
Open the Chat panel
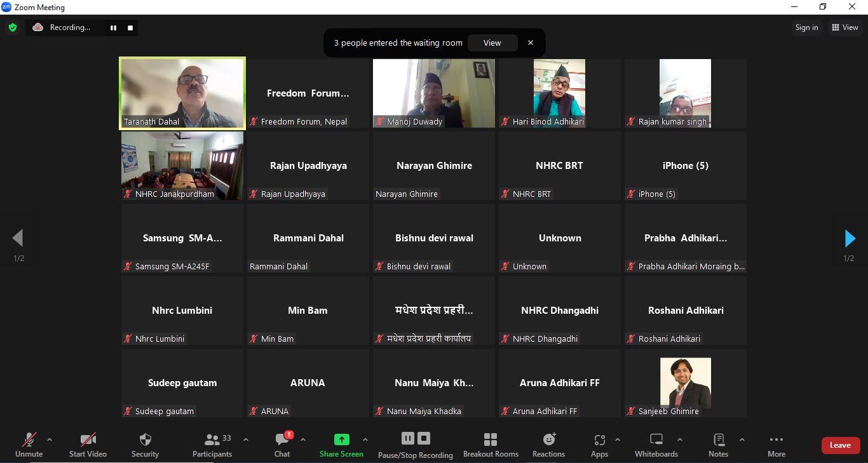click(x=282, y=445)
